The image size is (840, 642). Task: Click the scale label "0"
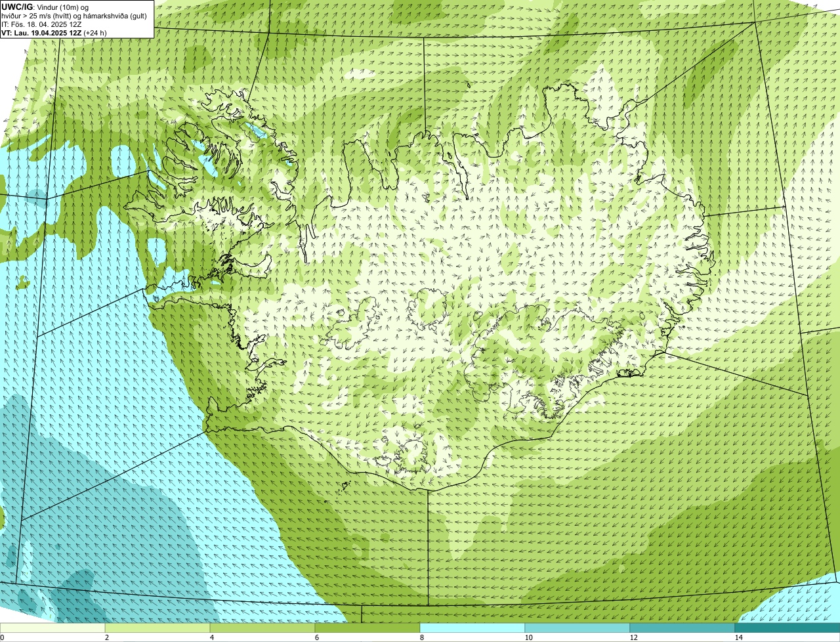coord(2,637)
